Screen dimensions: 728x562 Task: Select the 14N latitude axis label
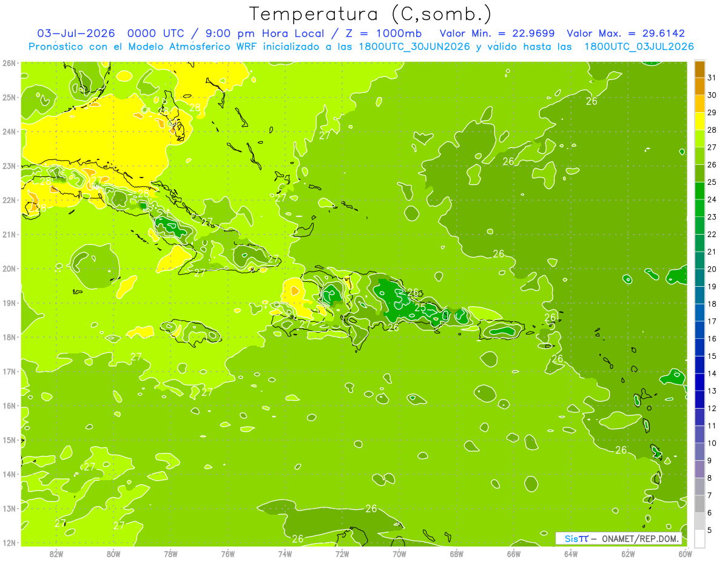pos(9,474)
